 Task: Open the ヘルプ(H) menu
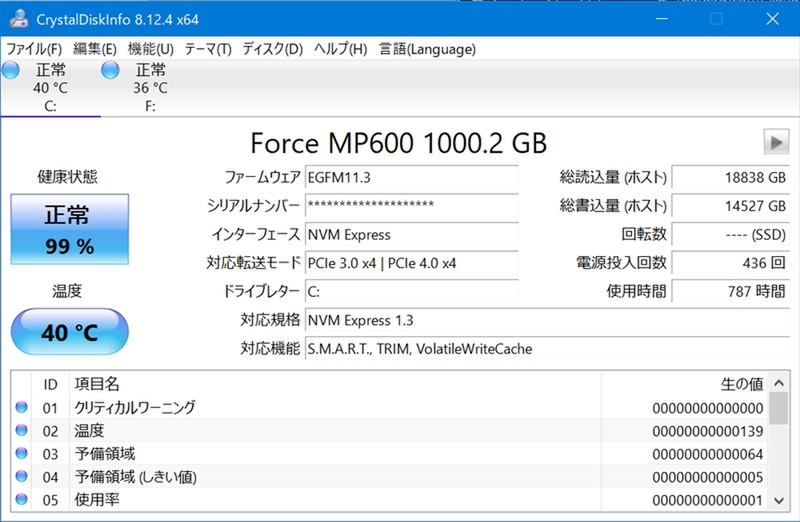tap(340, 49)
